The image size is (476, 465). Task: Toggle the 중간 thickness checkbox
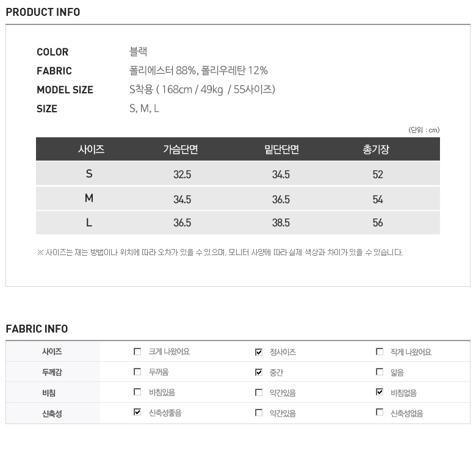point(259,372)
